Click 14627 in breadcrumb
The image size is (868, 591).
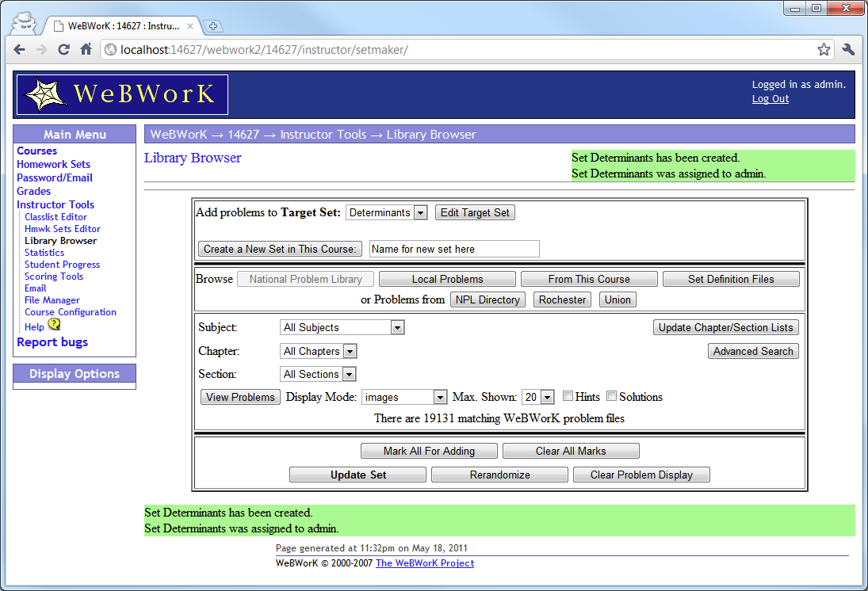243,135
